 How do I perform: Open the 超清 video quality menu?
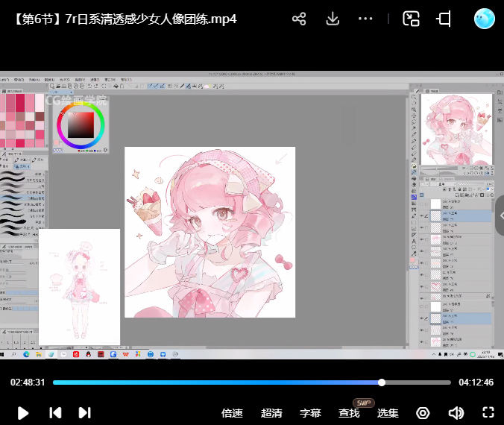271,413
